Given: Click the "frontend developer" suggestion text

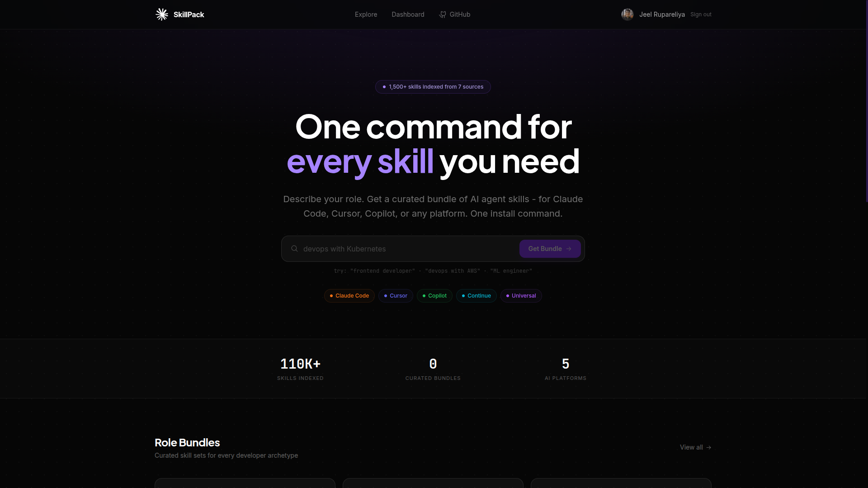Looking at the screenshot, I should (x=382, y=271).
